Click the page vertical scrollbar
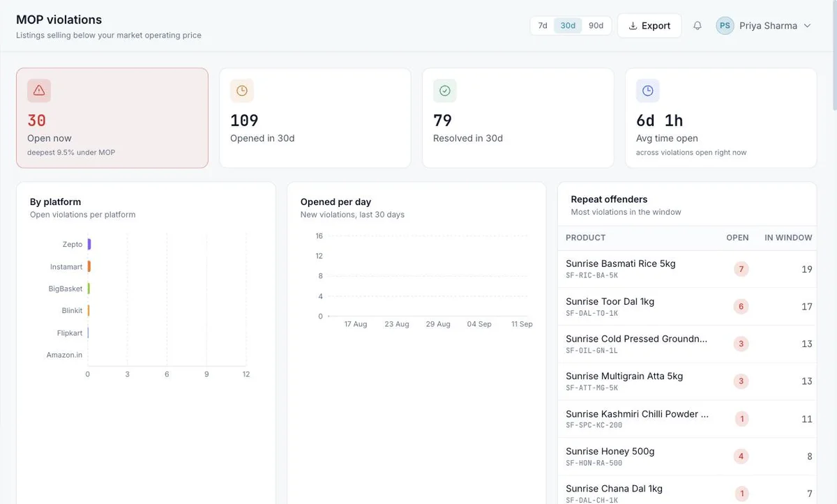 click(834, 56)
